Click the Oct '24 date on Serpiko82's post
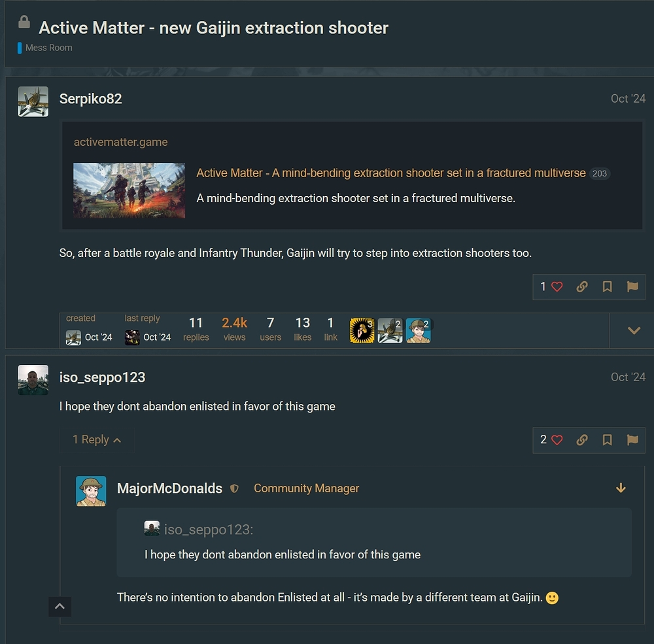Image resolution: width=654 pixels, height=644 pixels. pos(628,99)
